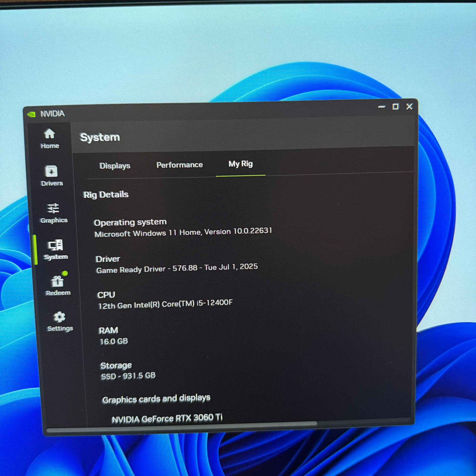Image resolution: width=476 pixels, height=476 pixels.
Task: Open the Graphics settings section
Action: tap(54, 213)
